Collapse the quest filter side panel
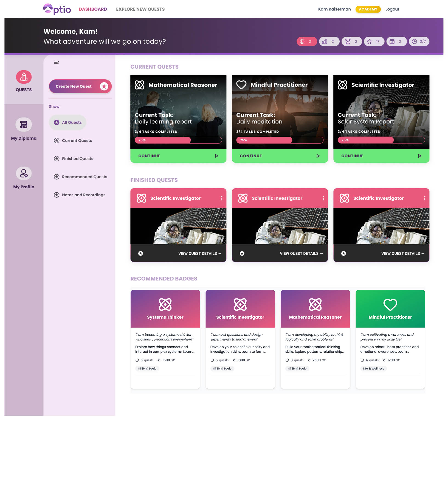This screenshot has width=448, height=477. click(x=57, y=62)
